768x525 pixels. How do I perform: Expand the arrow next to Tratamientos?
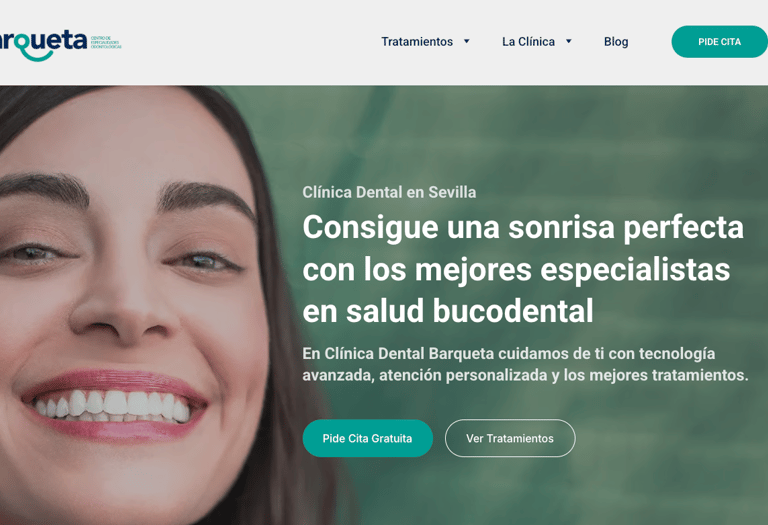click(467, 41)
